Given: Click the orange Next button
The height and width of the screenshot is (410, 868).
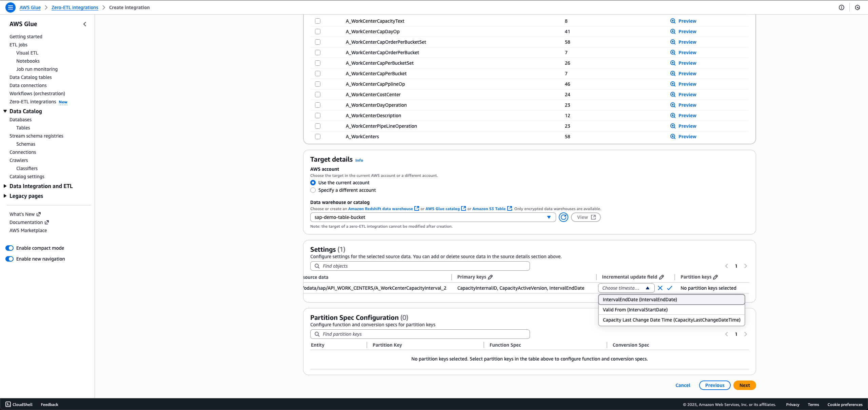Looking at the screenshot, I should coord(744,385).
